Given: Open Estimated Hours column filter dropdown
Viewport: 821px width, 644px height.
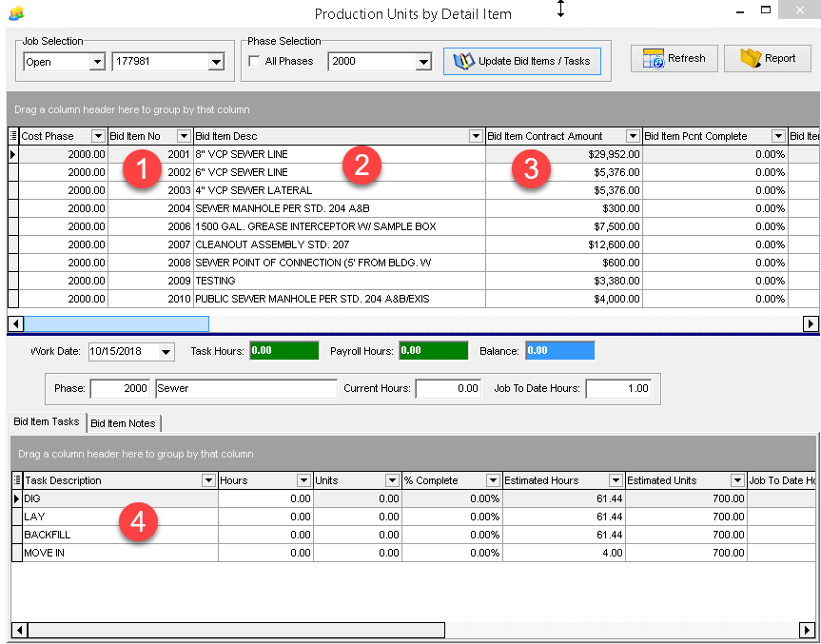Looking at the screenshot, I should tap(616, 480).
